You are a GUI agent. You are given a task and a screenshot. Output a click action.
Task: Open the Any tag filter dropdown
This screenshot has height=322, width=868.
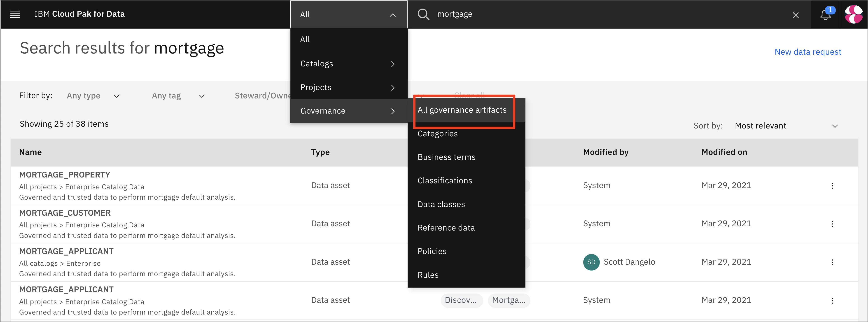point(178,96)
